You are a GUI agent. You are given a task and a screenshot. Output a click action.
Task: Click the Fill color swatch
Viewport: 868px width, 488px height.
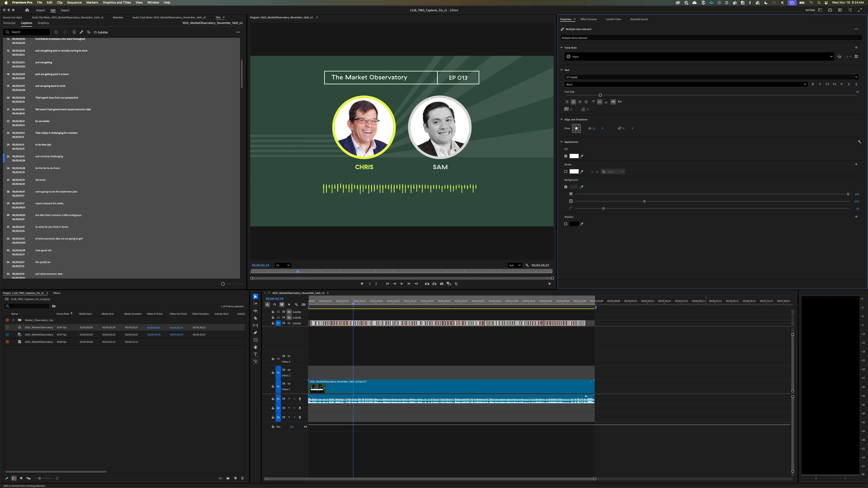tap(574, 156)
